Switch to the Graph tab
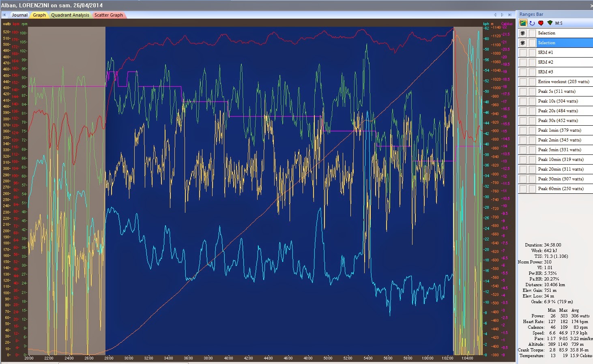Viewport: 593px width, 364px height. click(x=39, y=15)
